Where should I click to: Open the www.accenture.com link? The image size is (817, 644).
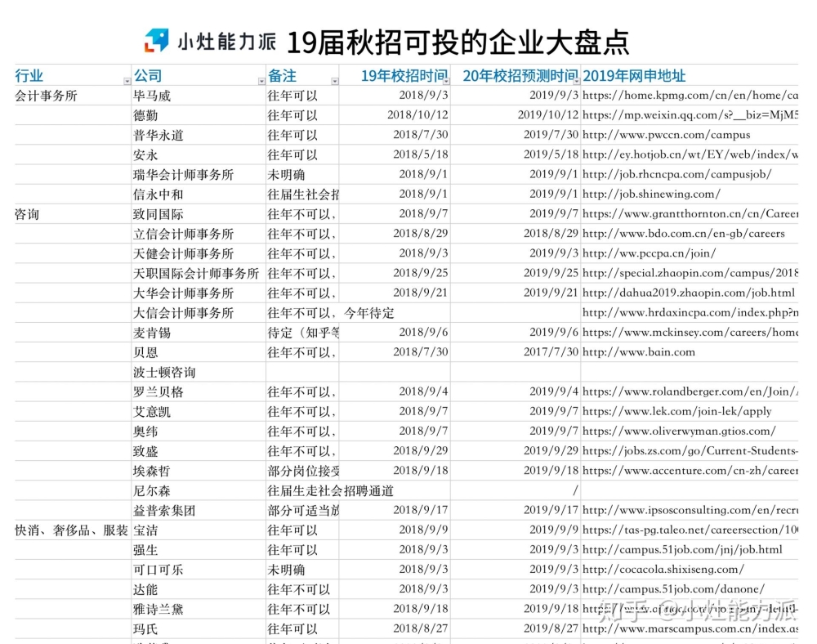690,472
